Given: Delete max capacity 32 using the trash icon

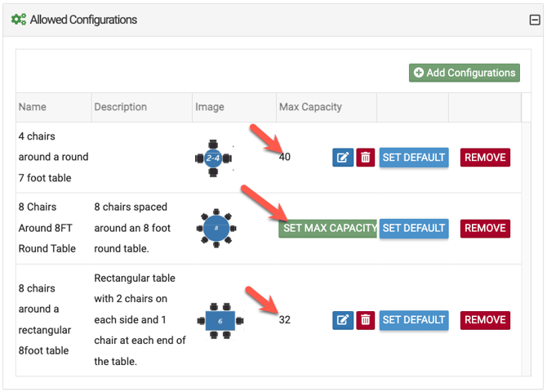Looking at the screenshot, I should point(366,320).
